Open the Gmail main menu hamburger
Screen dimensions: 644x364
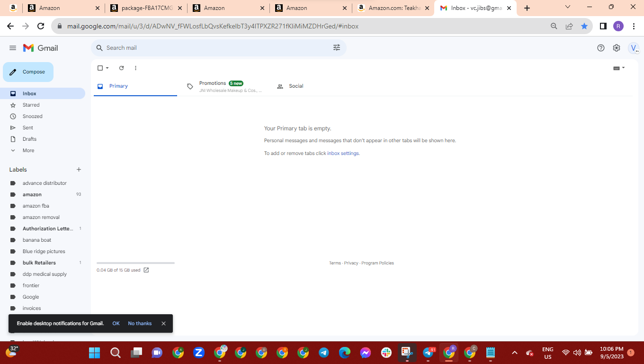coord(13,48)
